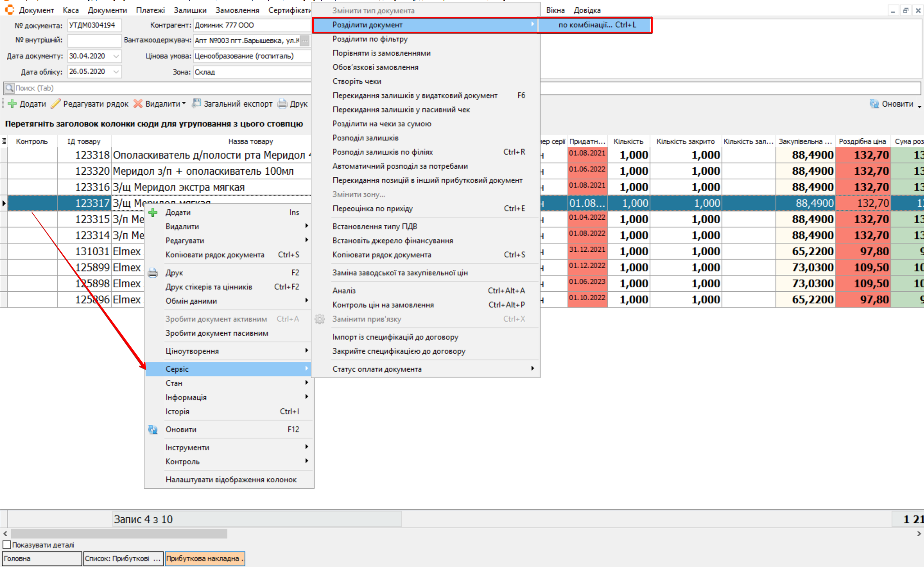
Task: Click the Загальний експорт toolbar icon
Action: [196, 104]
